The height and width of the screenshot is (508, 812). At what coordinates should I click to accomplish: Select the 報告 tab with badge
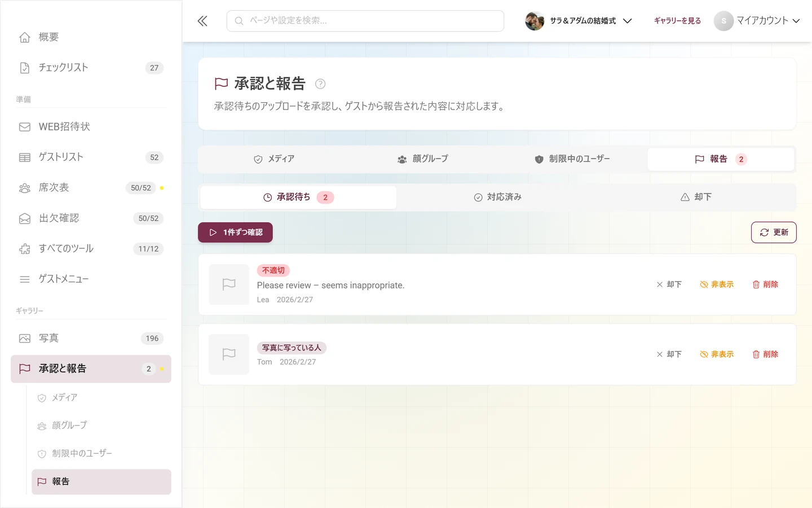pos(721,159)
